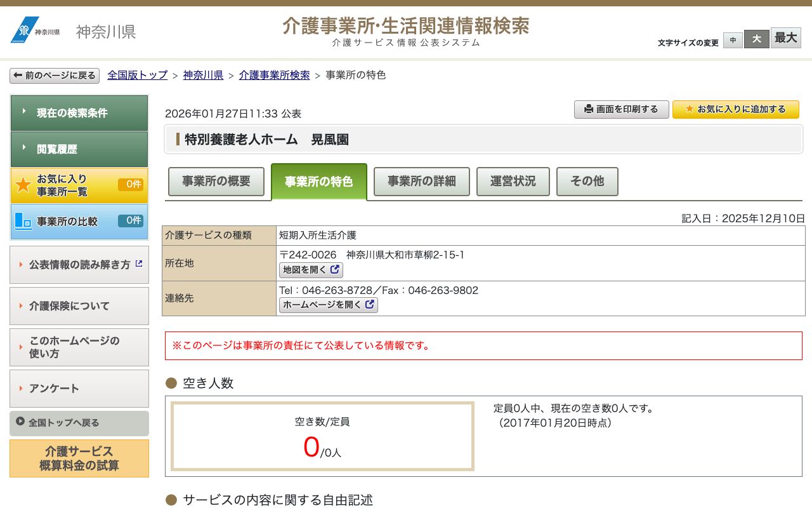Select the star icon beside お気に入り事業所一覧
The image size is (812, 508).
pos(23,185)
